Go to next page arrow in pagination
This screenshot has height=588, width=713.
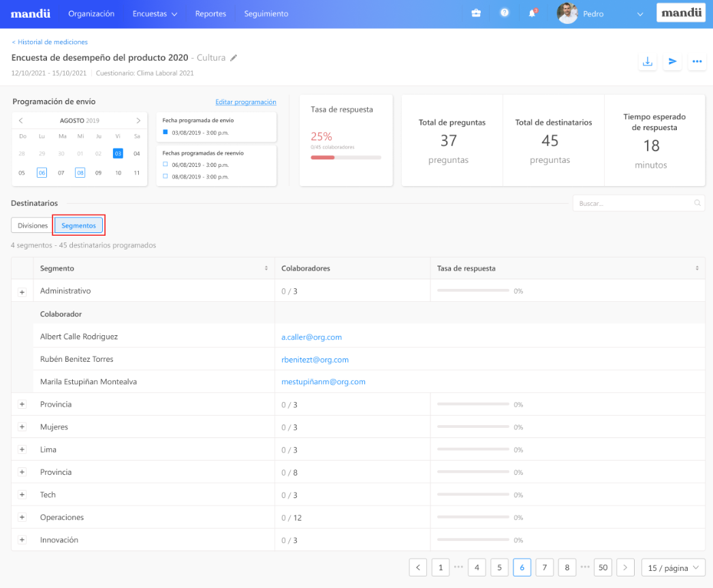(625, 568)
